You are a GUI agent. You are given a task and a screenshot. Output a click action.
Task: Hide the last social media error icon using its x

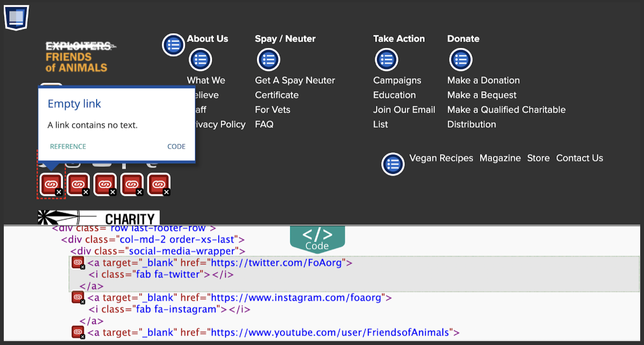point(167,192)
